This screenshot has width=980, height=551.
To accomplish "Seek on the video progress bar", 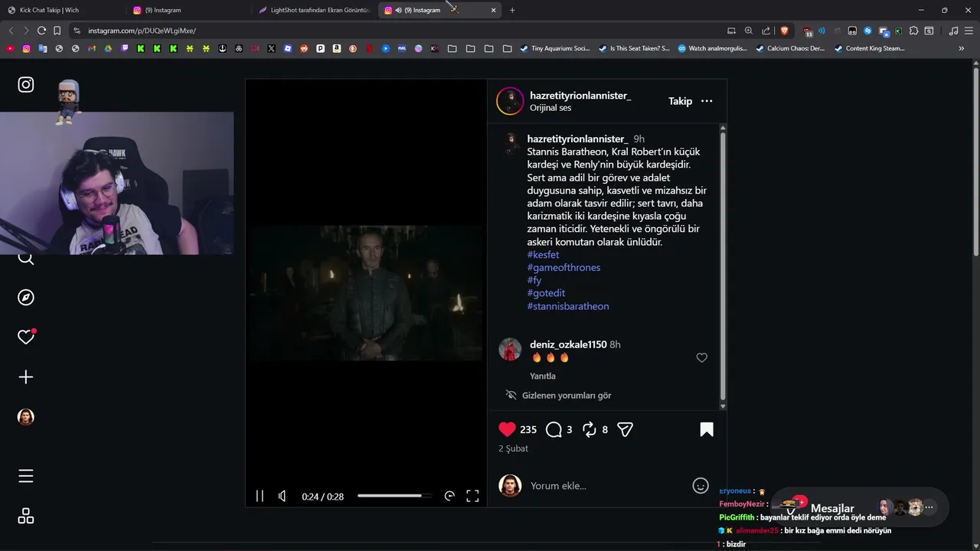I will coord(394,496).
